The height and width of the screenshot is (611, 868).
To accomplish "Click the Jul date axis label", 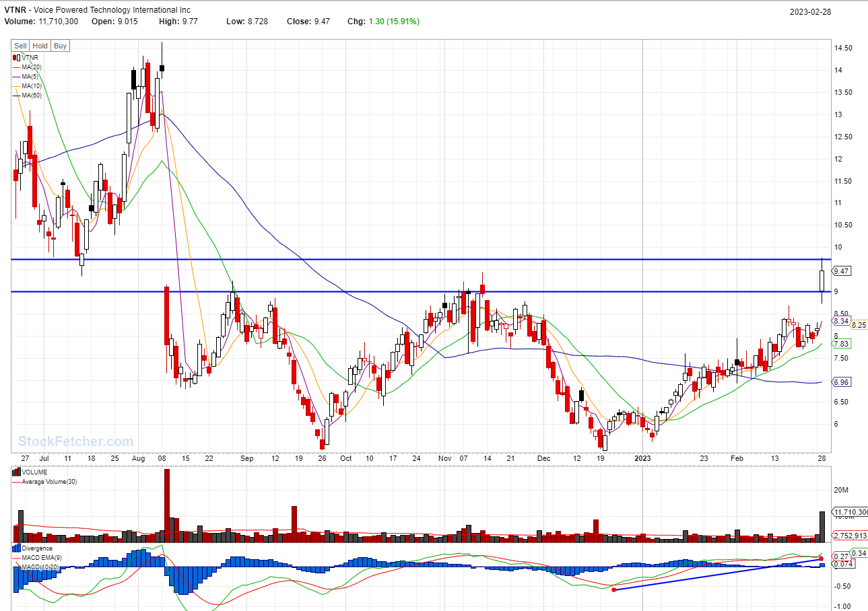I will pyautogui.click(x=44, y=458).
